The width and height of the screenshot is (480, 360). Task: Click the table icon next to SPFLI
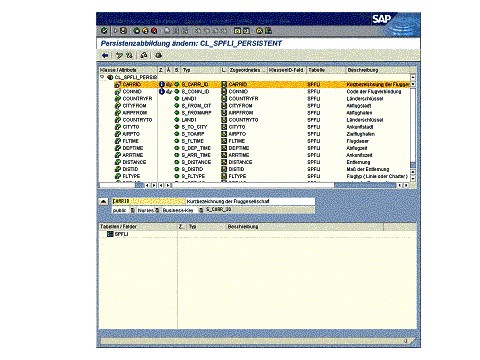point(110,234)
